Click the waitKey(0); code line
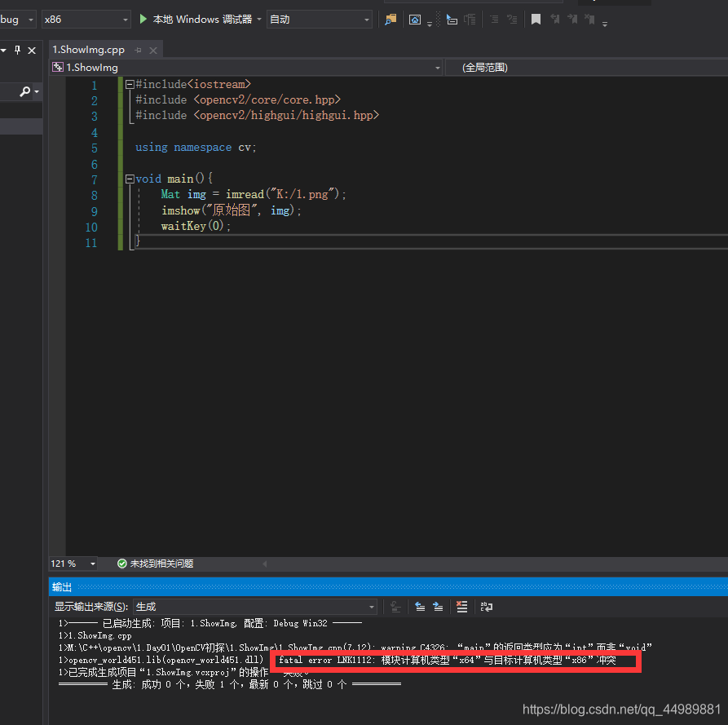This screenshot has height=725, width=728. (x=196, y=226)
